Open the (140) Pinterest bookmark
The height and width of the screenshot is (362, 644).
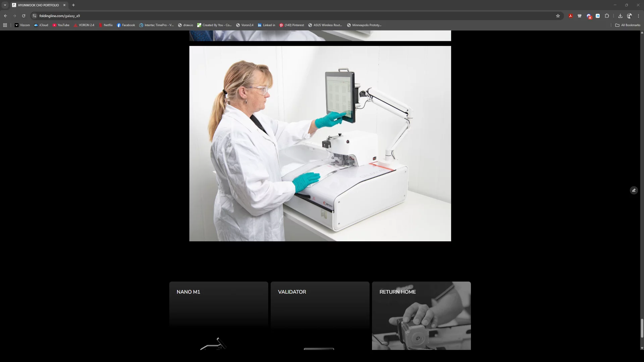pyautogui.click(x=291, y=25)
